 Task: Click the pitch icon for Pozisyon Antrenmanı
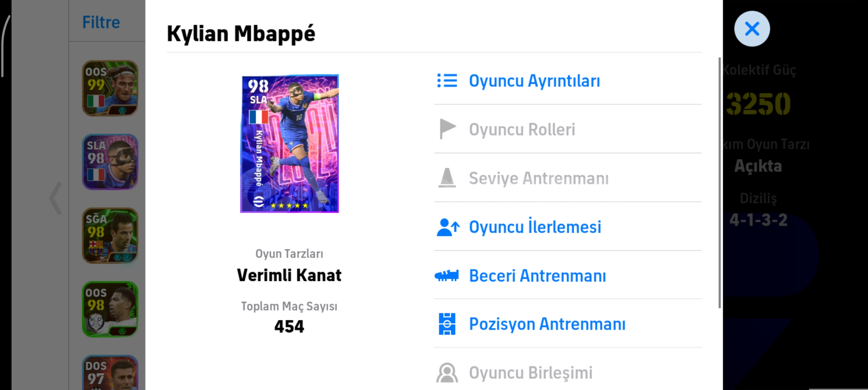(x=447, y=324)
